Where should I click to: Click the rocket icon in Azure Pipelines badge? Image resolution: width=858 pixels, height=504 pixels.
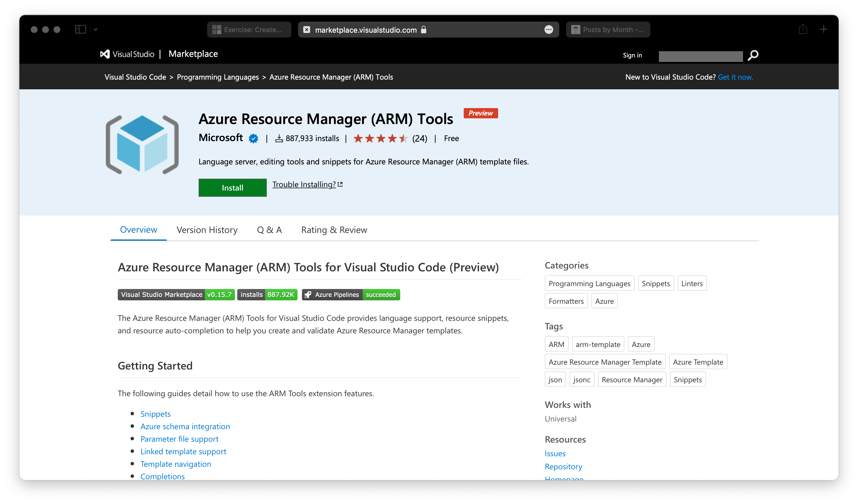tap(308, 295)
